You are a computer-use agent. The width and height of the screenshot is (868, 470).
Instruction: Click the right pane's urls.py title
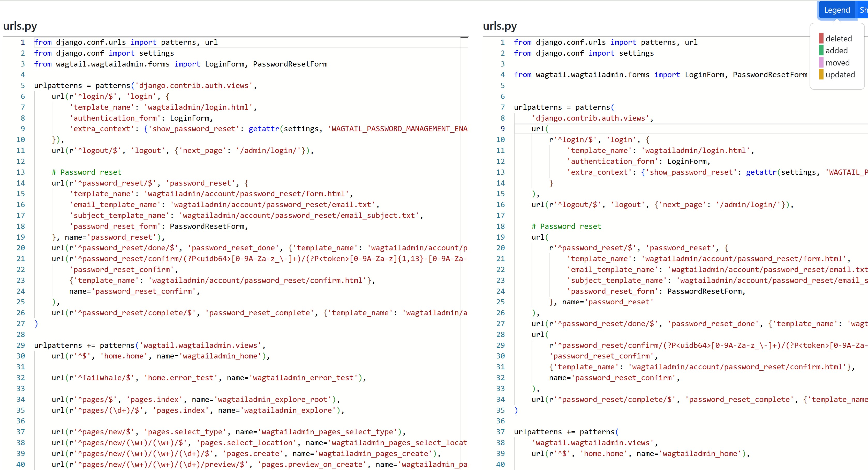click(x=500, y=26)
